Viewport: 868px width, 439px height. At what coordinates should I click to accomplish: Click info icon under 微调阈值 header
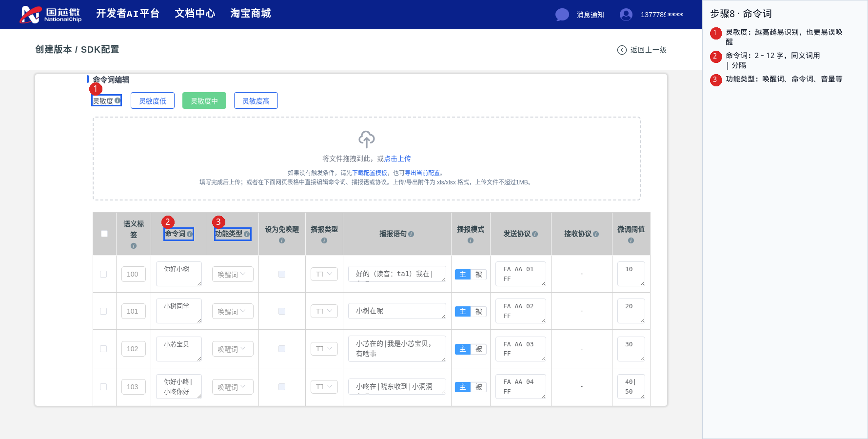pos(631,240)
